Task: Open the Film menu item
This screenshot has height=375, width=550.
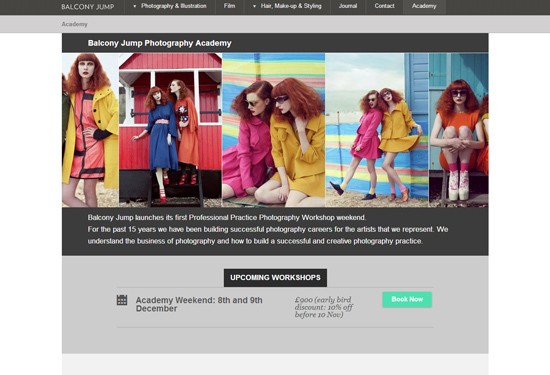Action: (229, 6)
